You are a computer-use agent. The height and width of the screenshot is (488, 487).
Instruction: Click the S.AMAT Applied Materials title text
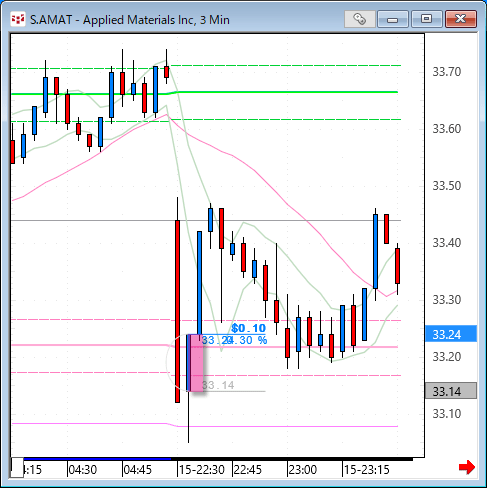130,20
